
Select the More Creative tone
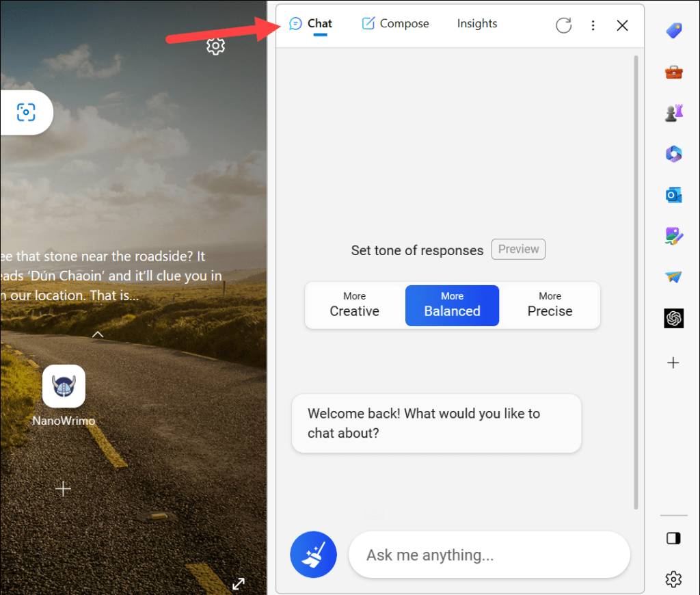355,305
